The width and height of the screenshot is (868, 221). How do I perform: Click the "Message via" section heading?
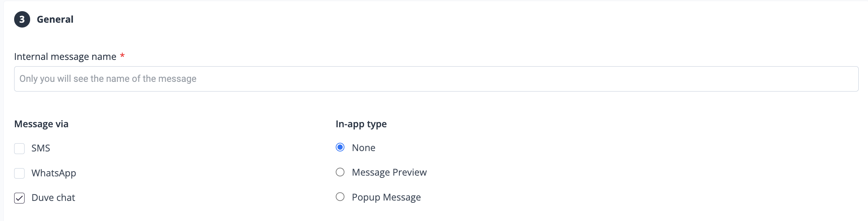pos(41,124)
